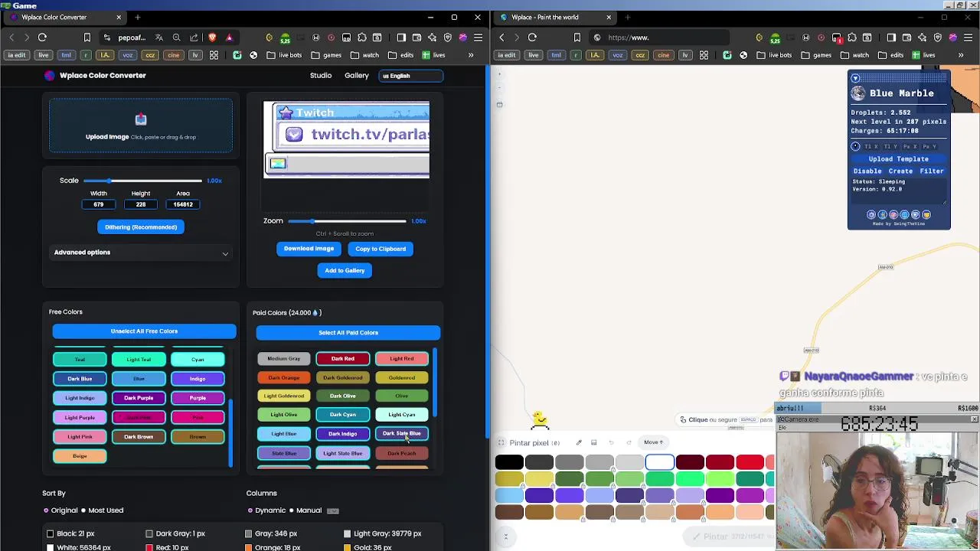Viewport: 980px width, 551px height.
Task: Click Dithering (Recommended) button
Action: coord(141,227)
